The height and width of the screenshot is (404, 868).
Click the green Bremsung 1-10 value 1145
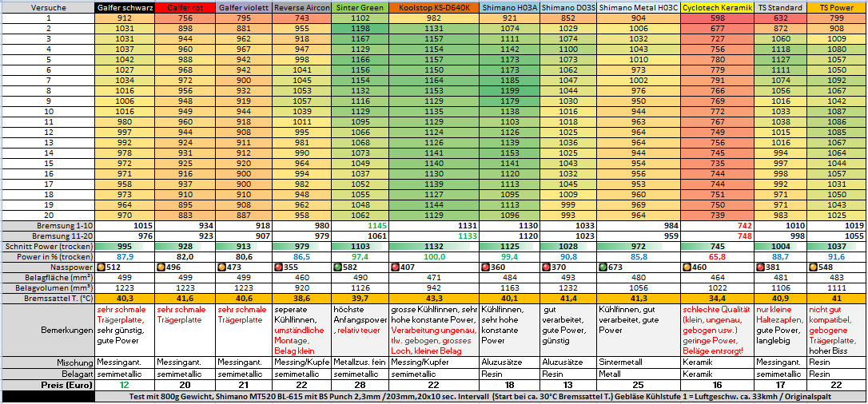[x=359, y=225]
